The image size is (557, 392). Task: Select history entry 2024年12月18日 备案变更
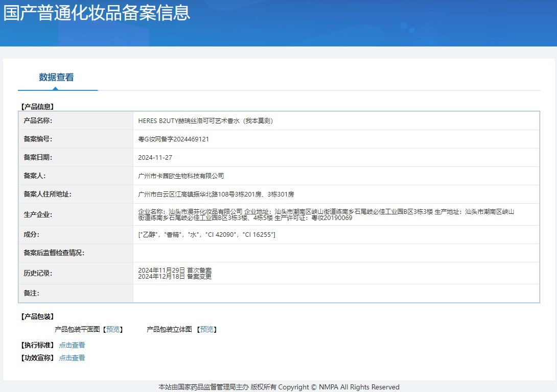174,276
